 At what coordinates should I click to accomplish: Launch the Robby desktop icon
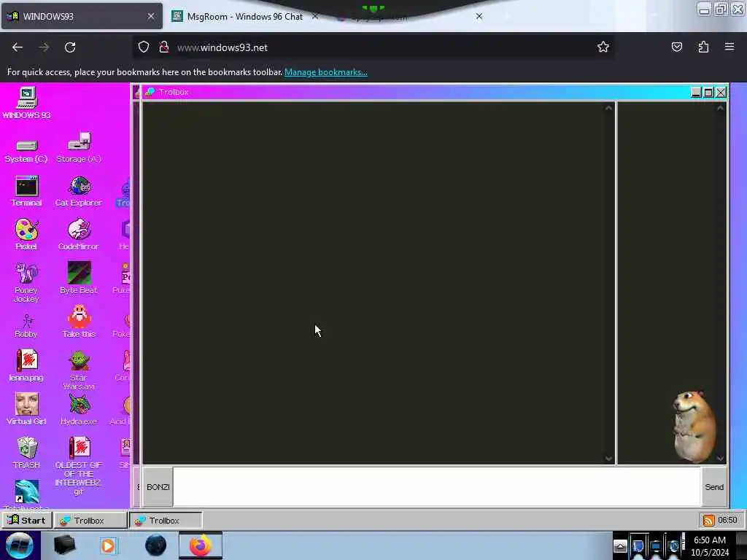(26, 326)
